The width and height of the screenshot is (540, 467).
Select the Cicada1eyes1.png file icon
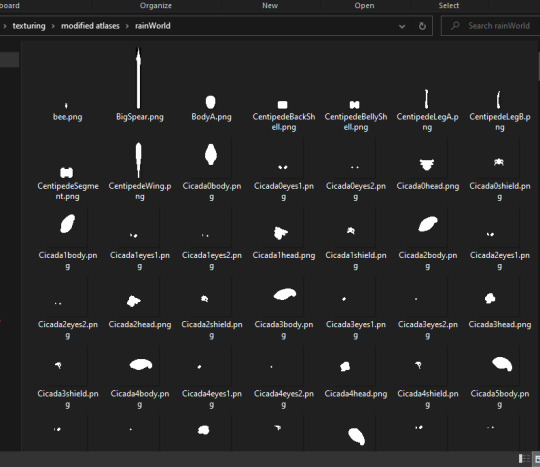click(x=134, y=235)
